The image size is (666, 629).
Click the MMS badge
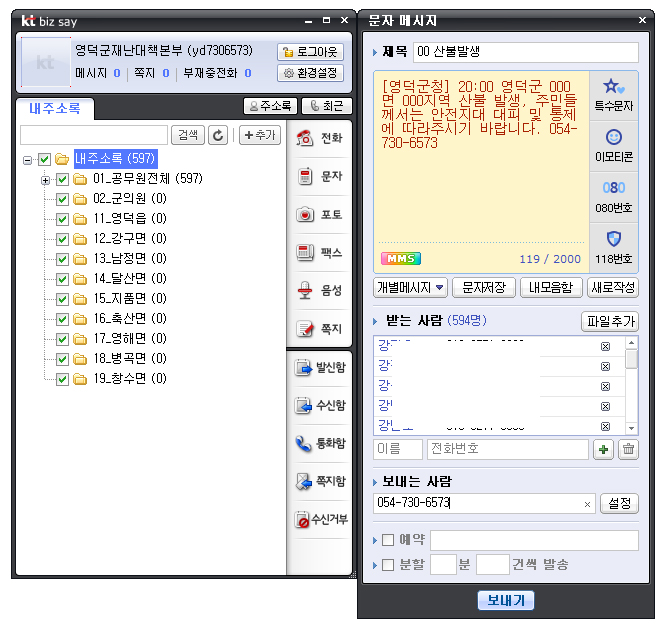point(401,258)
